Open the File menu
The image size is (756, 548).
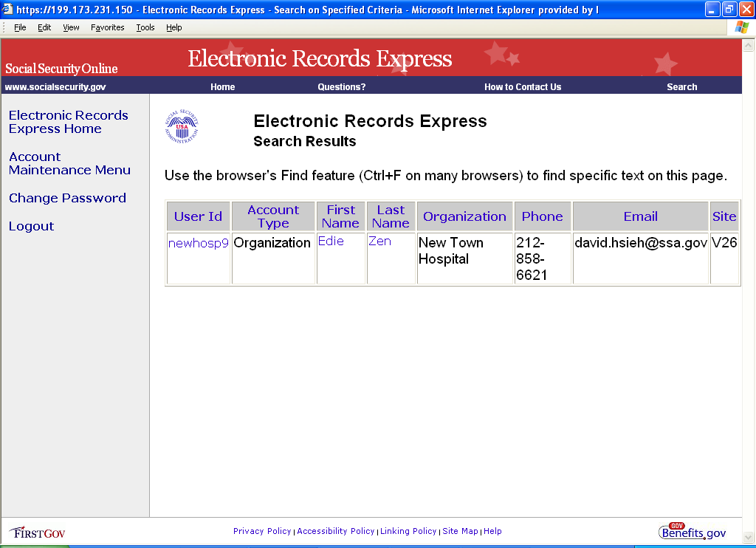click(x=20, y=27)
